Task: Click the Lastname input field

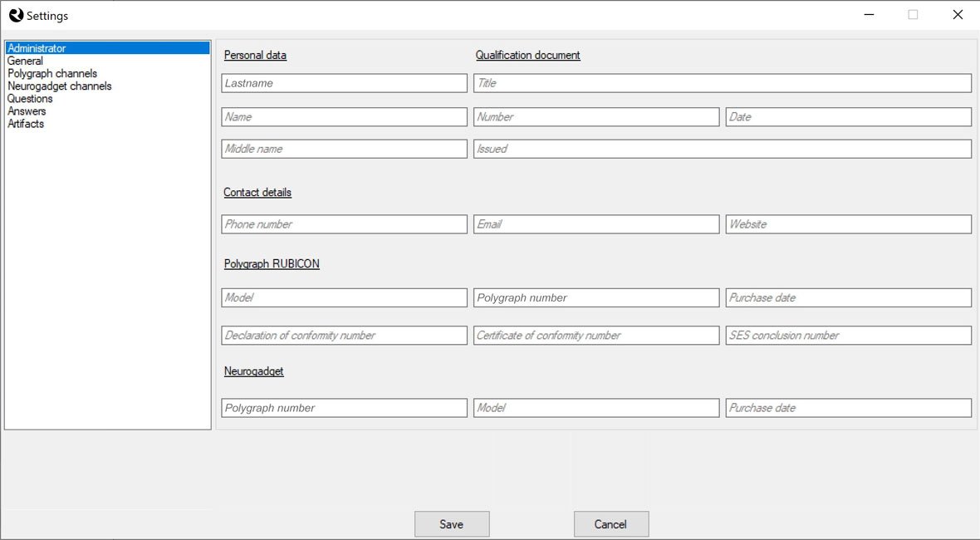Action: click(x=343, y=82)
